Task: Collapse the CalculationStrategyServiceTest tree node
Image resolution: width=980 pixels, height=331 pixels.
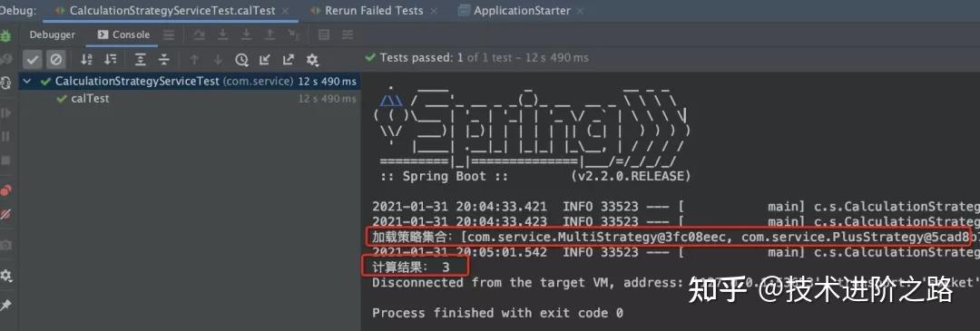Action: coord(27,82)
